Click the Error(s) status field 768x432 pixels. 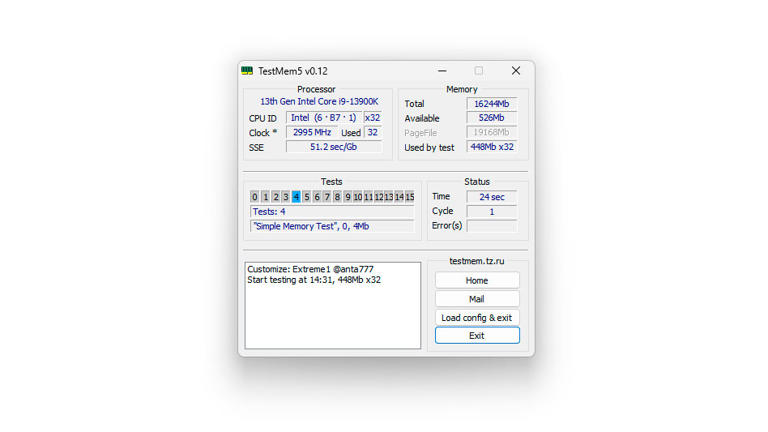click(491, 226)
